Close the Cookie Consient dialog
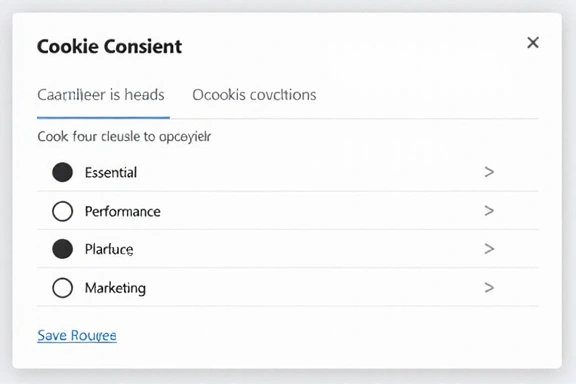 click(x=533, y=43)
